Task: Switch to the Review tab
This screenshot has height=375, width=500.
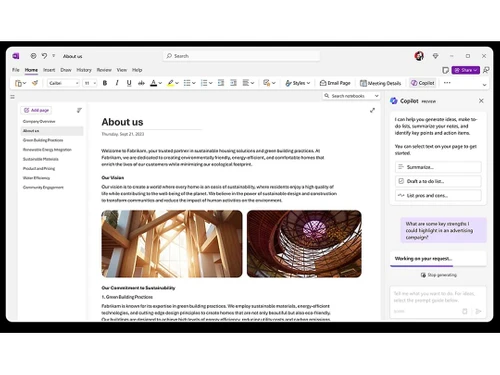Action: [x=104, y=70]
